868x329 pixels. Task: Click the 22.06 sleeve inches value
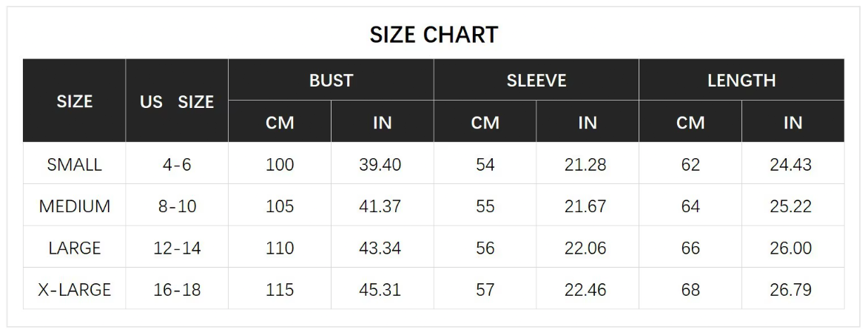click(x=585, y=248)
